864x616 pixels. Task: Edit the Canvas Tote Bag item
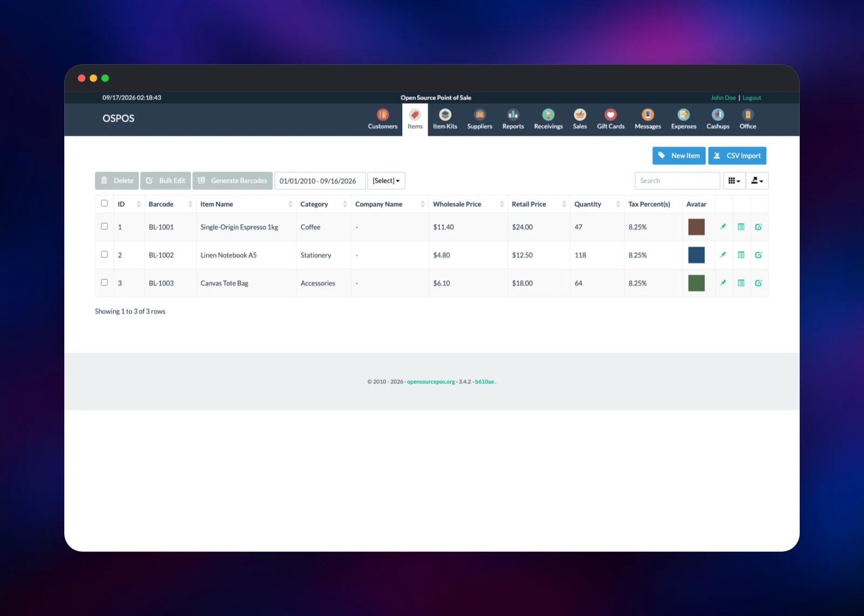(x=758, y=283)
